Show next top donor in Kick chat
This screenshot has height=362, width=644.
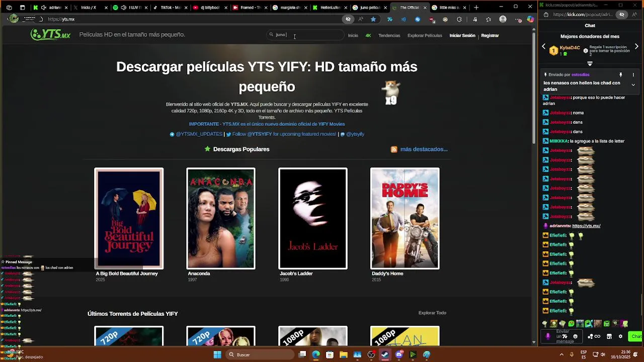click(636, 47)
